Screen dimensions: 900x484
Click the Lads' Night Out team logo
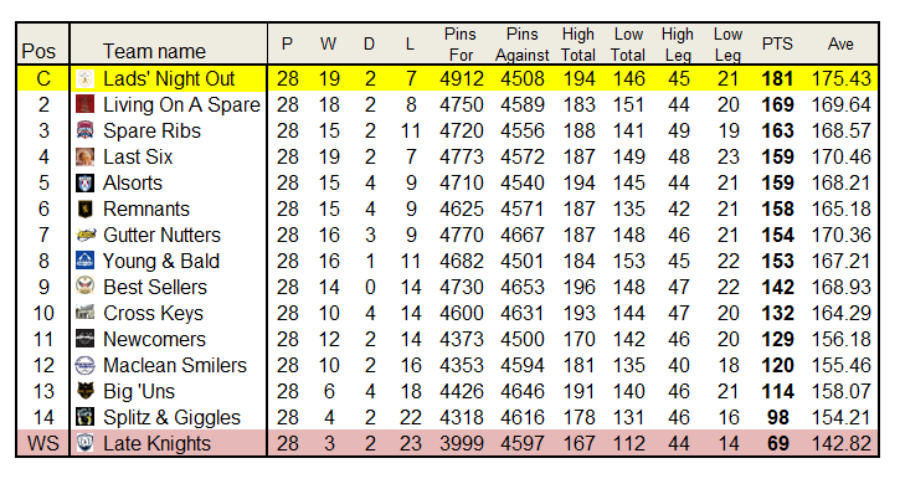pos(85,79)
